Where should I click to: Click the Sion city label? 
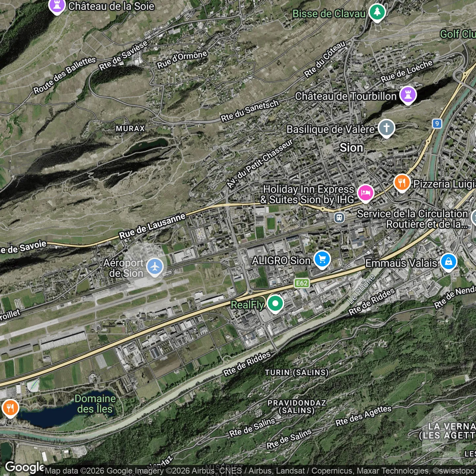[351, 148]
